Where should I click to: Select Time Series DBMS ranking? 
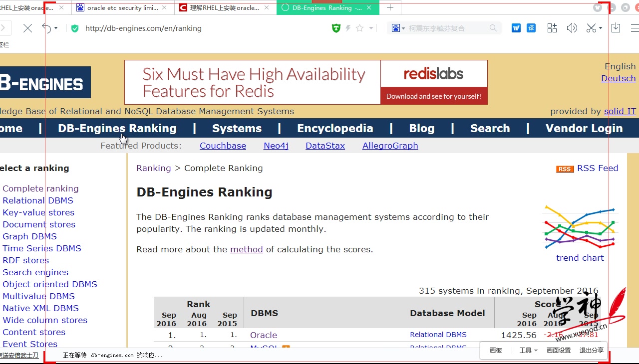tap(42, 248)
